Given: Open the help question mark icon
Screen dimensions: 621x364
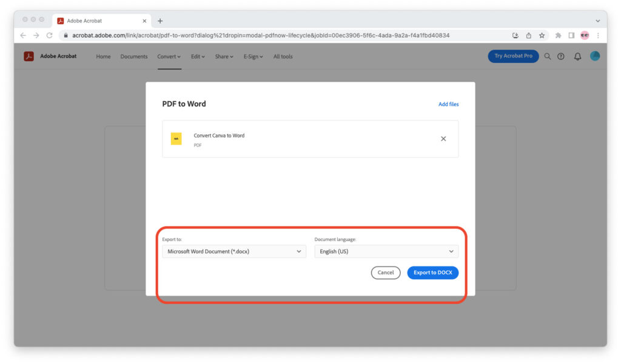Looking at the screenshot, I should pyautogui.click(x=561, y=56).
